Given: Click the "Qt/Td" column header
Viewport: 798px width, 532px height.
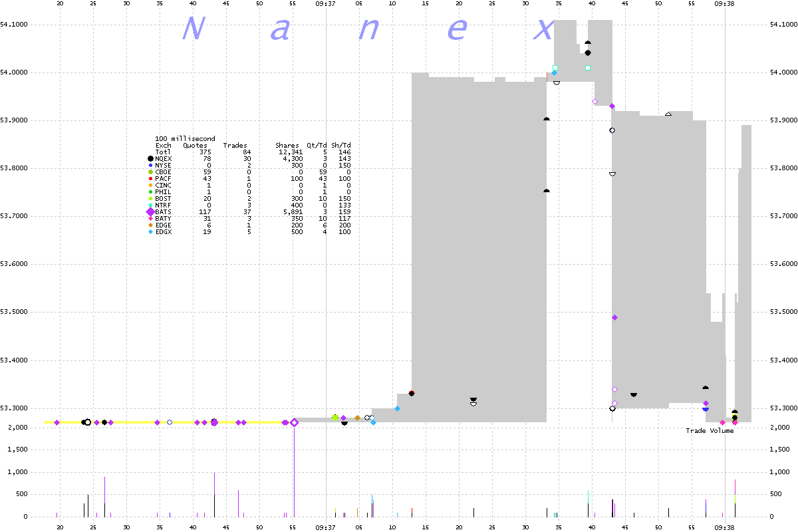Looking at the screenshot, I should coord(317,146).
